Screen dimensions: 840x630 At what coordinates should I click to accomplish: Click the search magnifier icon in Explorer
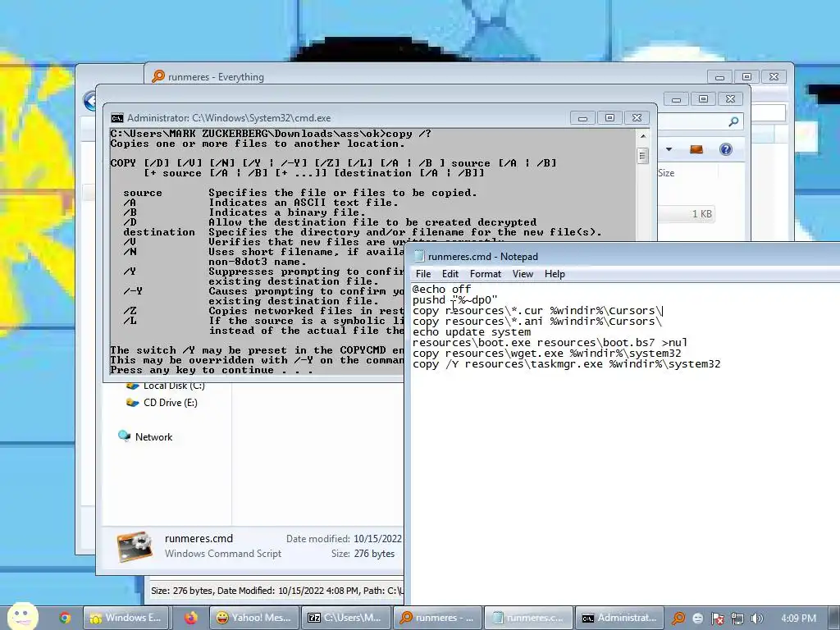[733, 121]
